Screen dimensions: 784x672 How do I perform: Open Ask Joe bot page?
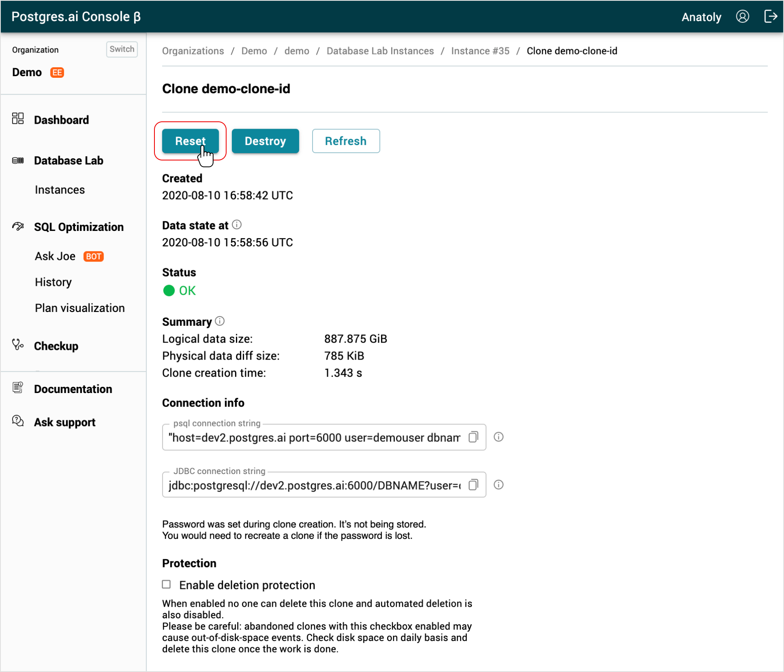[55, 256]
